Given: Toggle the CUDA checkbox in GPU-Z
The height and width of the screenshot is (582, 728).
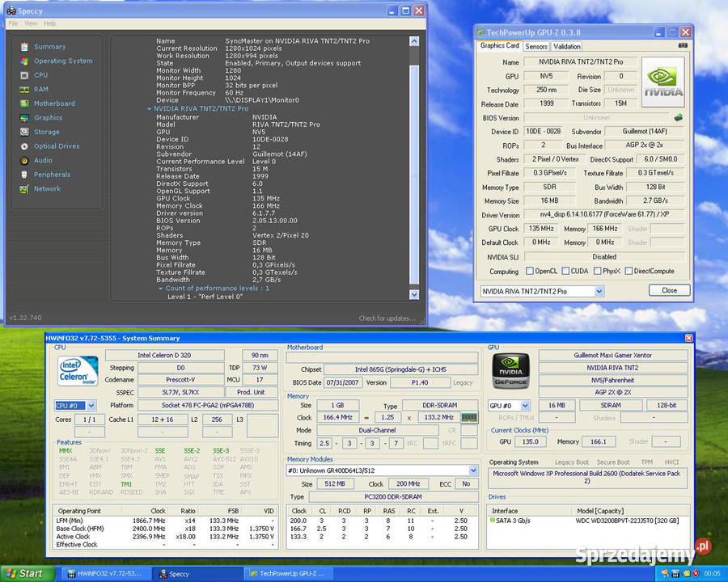Looking at the screenshot, I should point(565,271).
